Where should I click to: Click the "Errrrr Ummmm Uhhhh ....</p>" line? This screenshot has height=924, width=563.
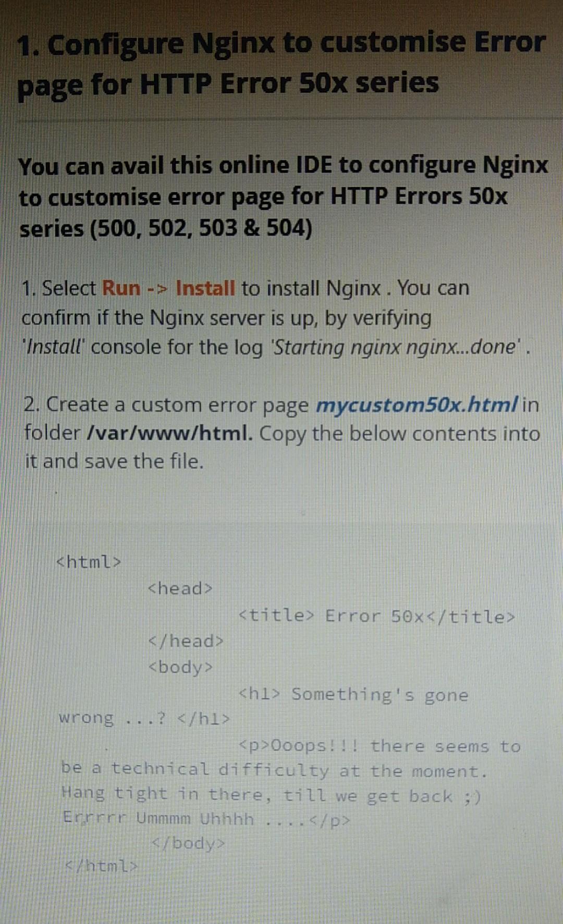(x=206, y=819)
